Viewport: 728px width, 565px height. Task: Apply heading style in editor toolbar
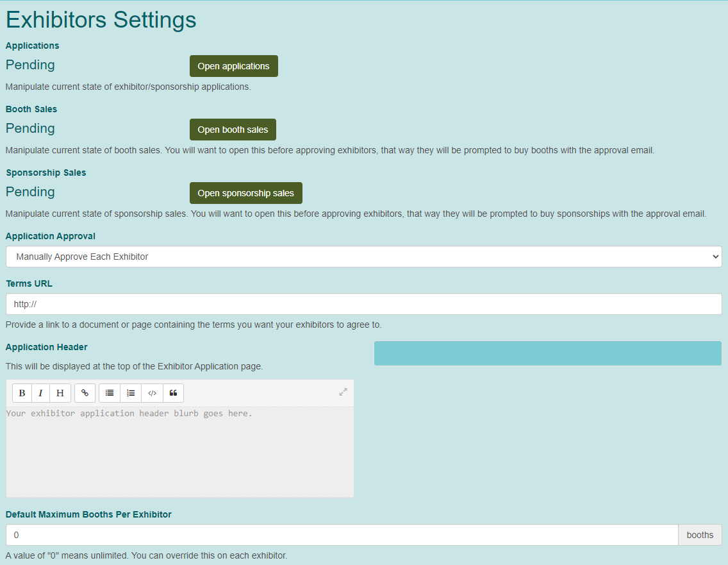coord(60,393)
